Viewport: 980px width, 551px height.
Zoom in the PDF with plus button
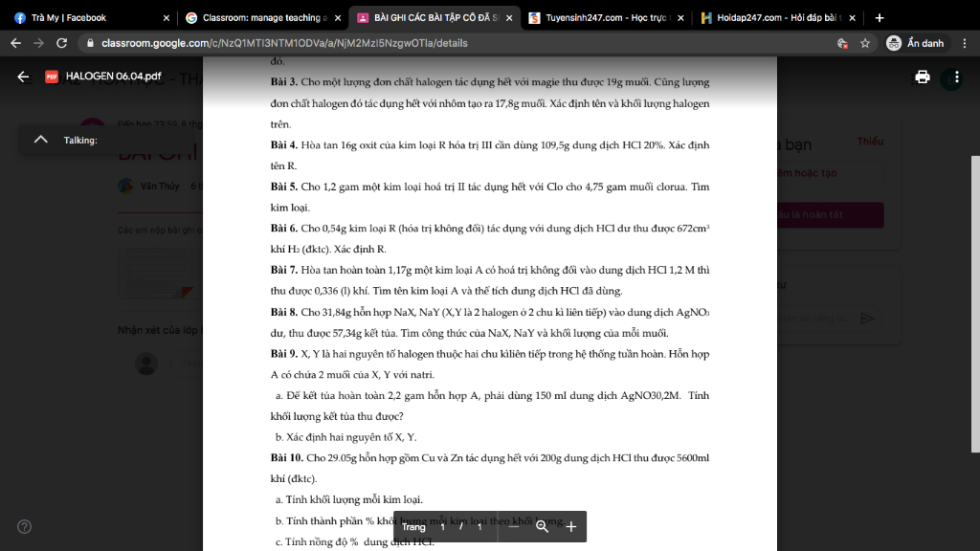click(x=570, y=527)
